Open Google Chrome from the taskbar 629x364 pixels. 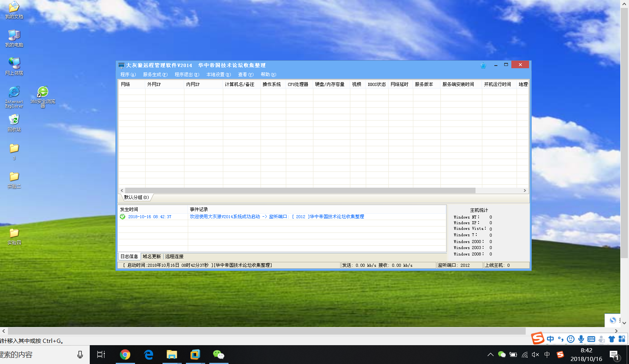(x=125, y=355)
